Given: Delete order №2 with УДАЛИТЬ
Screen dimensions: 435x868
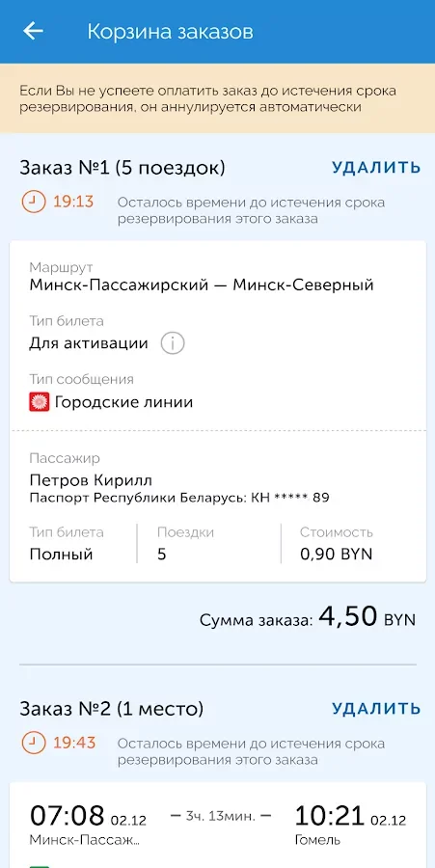Looking at the screenshot, I should [376, 709].
